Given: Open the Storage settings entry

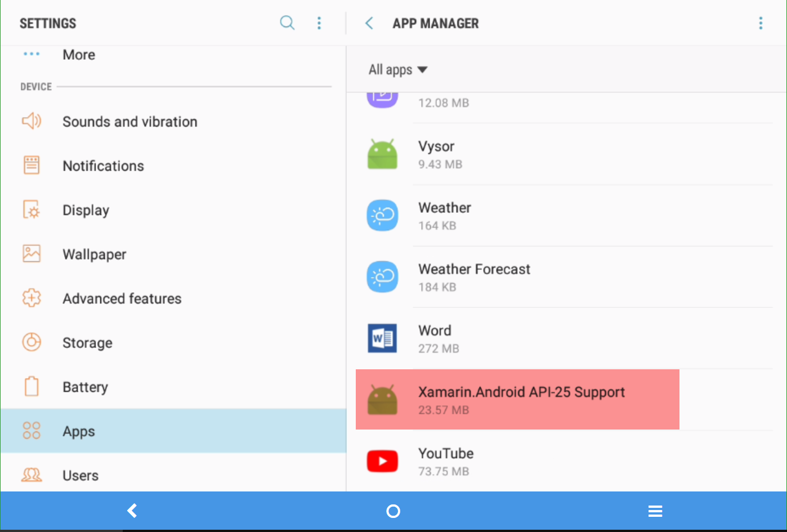Looking at the screenshot, I should tap(173, 342).
